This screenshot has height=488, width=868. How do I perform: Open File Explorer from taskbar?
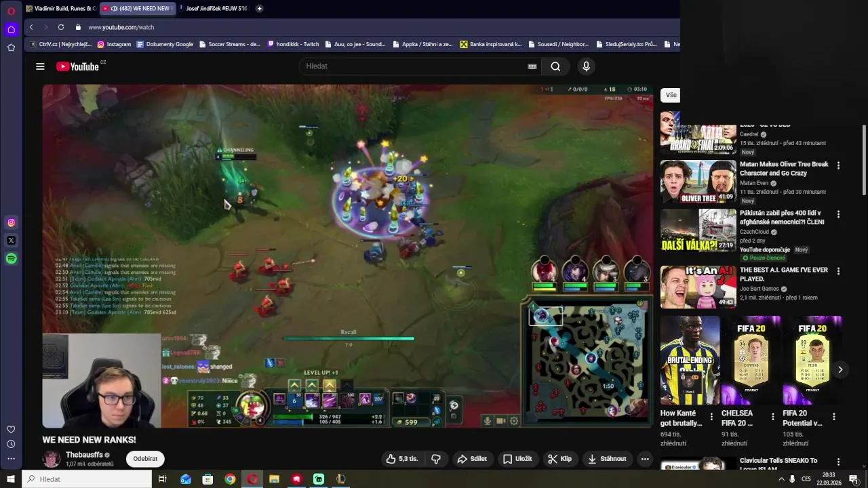274,479
